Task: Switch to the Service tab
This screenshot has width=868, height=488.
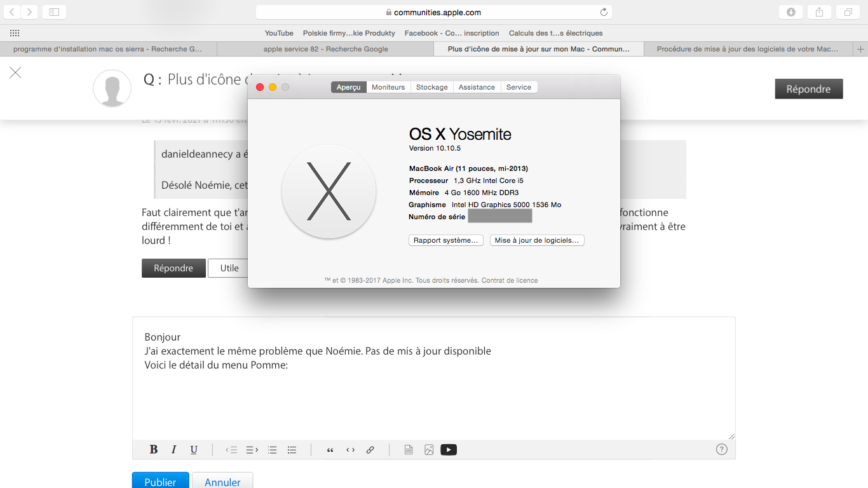Action: pos(519,87)
